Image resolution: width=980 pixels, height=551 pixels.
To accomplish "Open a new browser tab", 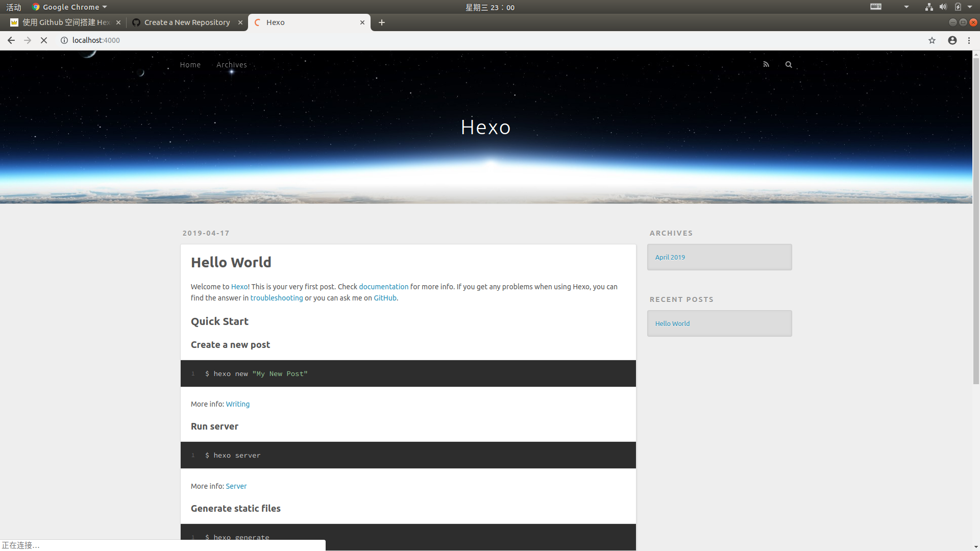I will (382, 22).
